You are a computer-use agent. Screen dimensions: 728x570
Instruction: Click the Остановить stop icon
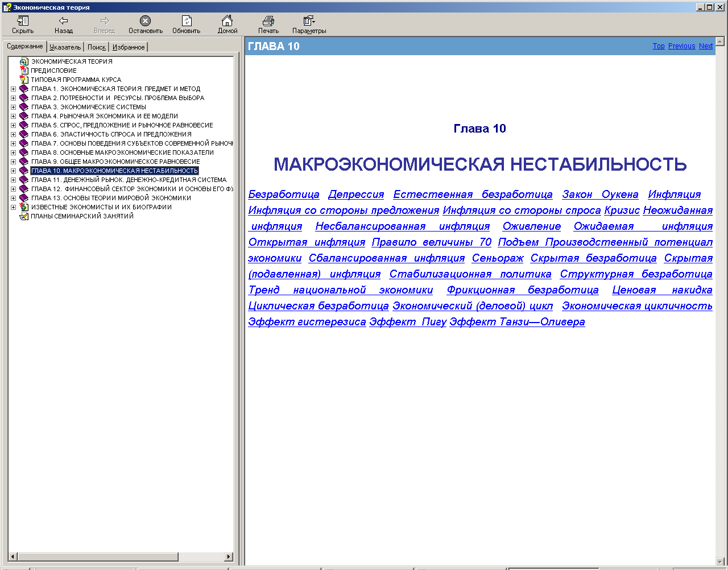(146, 21)
